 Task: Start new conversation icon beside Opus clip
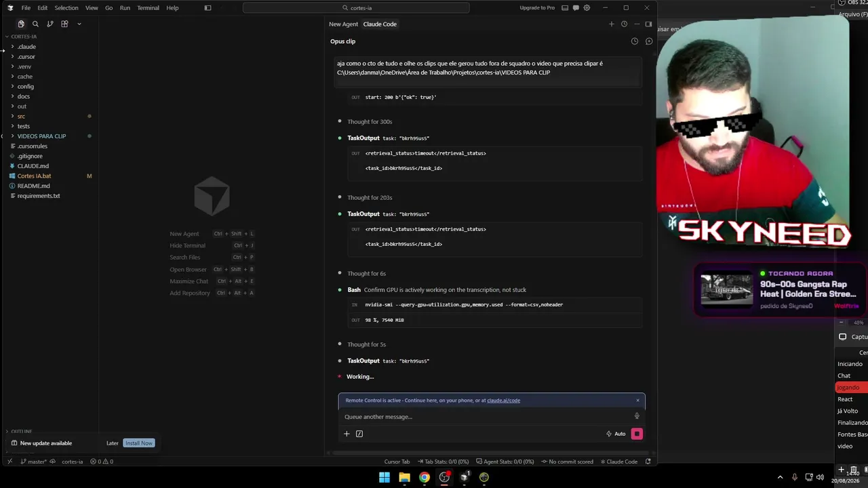(649, 41)
